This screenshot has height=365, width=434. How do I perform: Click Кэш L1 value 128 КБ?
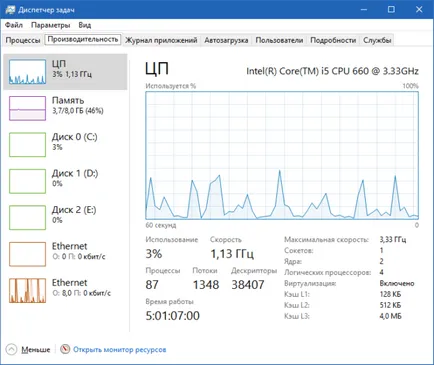click(390, 294)
